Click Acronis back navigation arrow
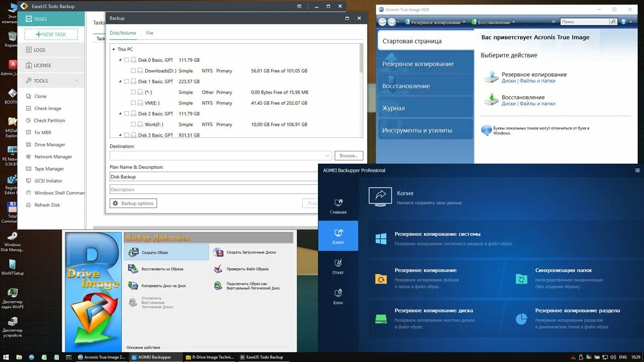The width and height of the screenshot is (644, 362). point(382,22)
